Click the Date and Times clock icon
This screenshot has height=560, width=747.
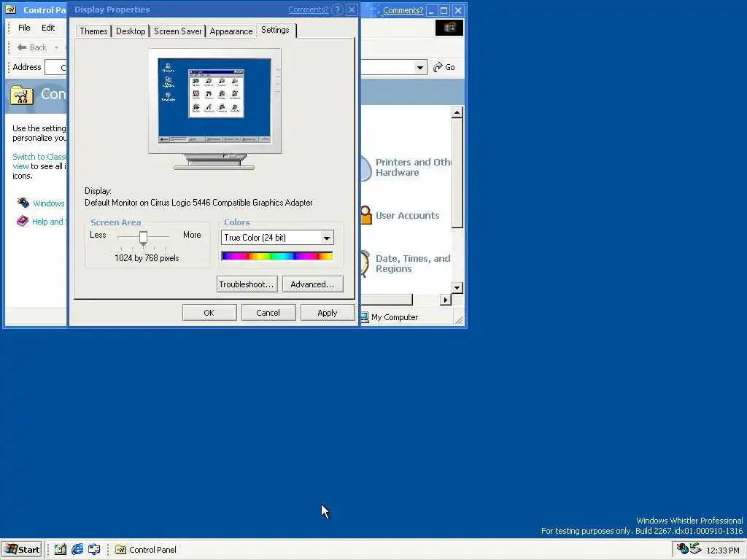(x=365, y=263)
